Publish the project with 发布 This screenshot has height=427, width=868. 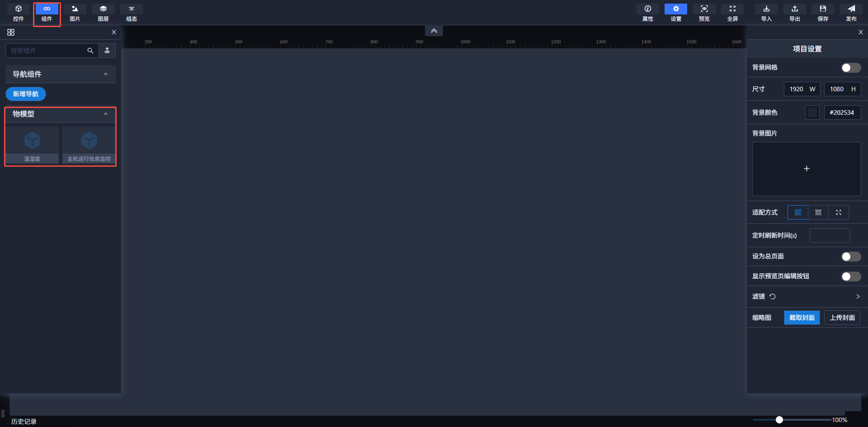tap(851, 13)
